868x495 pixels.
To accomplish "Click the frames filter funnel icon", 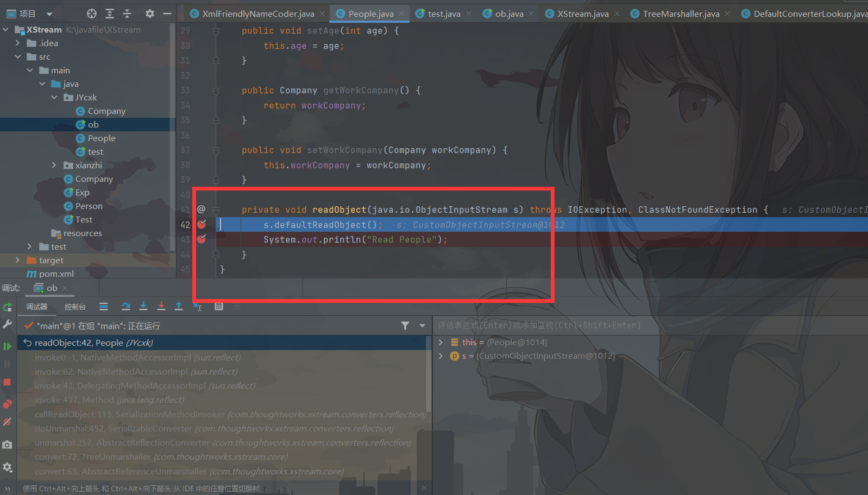I will coord(405,326).
